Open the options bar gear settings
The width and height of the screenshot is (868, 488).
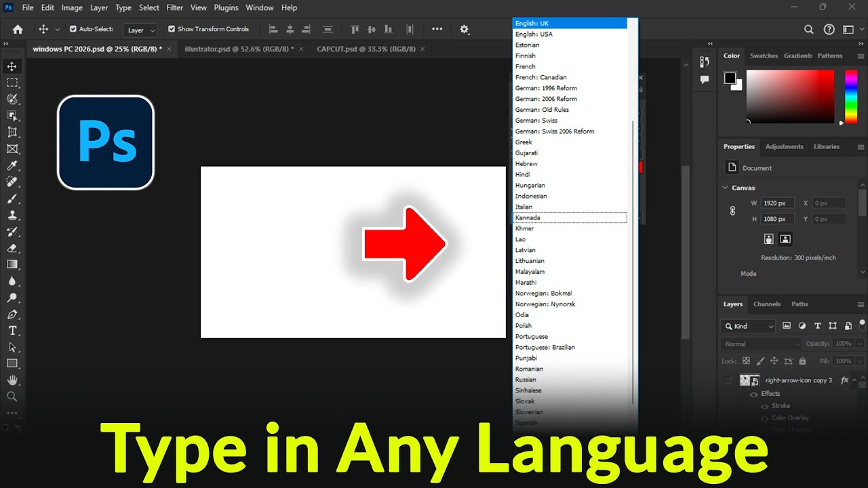pos(465,29)
